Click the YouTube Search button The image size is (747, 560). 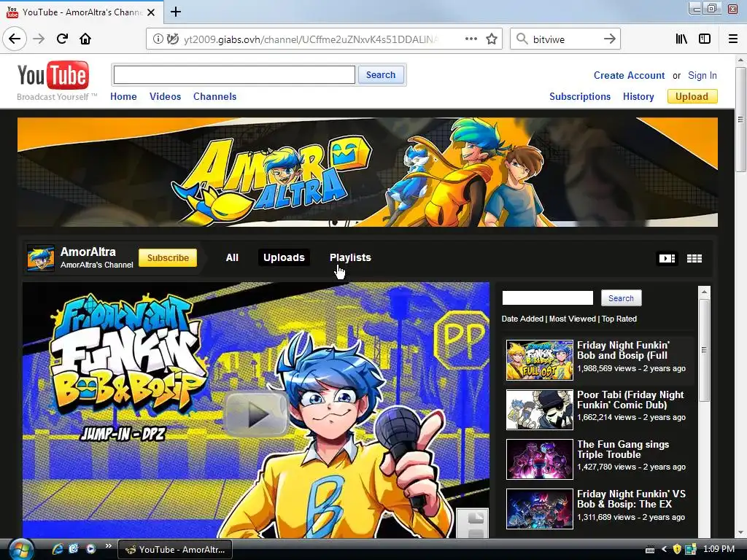[x=381, y=75]
